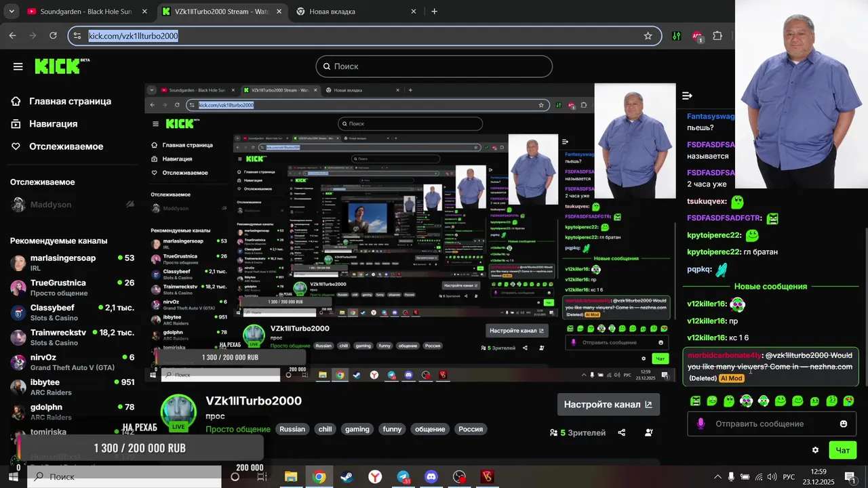This screenshot has width=868, height=488.
Task: Click username pqpkq in chat
Action: (x=699, y=269)
